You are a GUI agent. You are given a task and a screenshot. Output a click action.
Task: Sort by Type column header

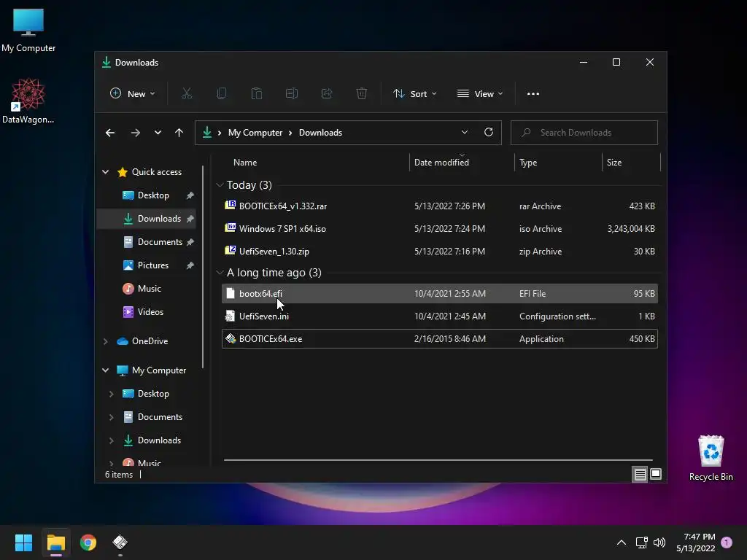(x=558, y=163)
